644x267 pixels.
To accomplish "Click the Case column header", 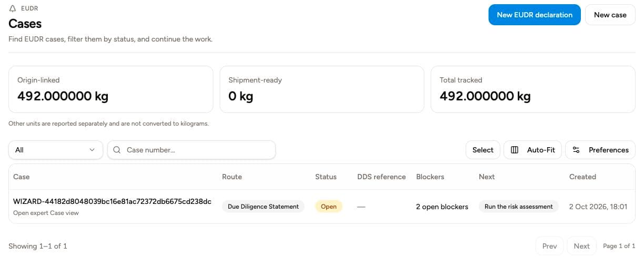I will point(22,177).
